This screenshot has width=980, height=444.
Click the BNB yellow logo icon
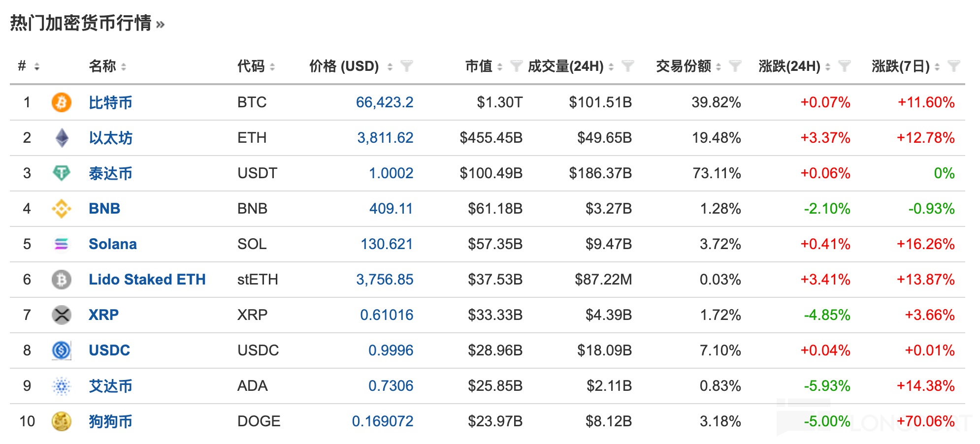point(62,209)
